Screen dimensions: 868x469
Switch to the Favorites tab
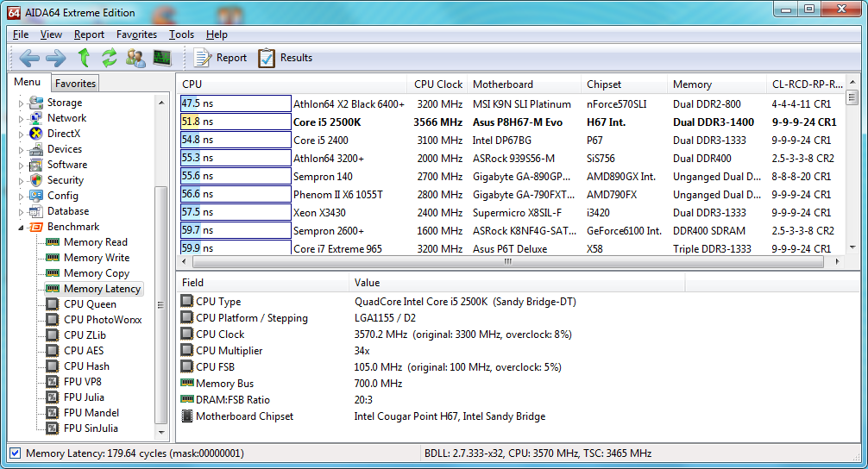click(x=75, y=84)
